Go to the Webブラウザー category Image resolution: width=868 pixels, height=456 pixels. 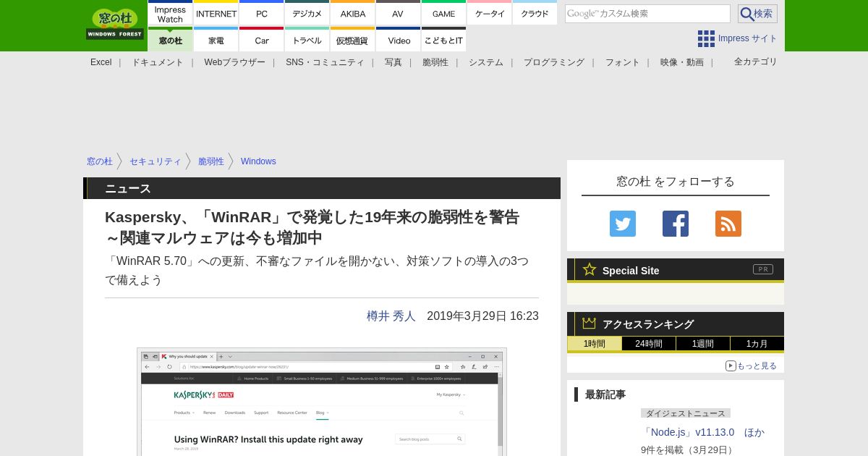tap(234, 62)
